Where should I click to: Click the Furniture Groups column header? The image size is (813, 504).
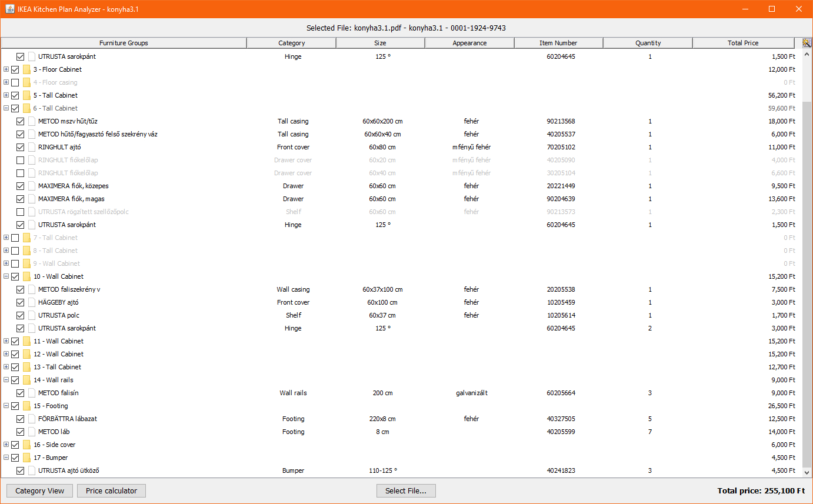124,43
